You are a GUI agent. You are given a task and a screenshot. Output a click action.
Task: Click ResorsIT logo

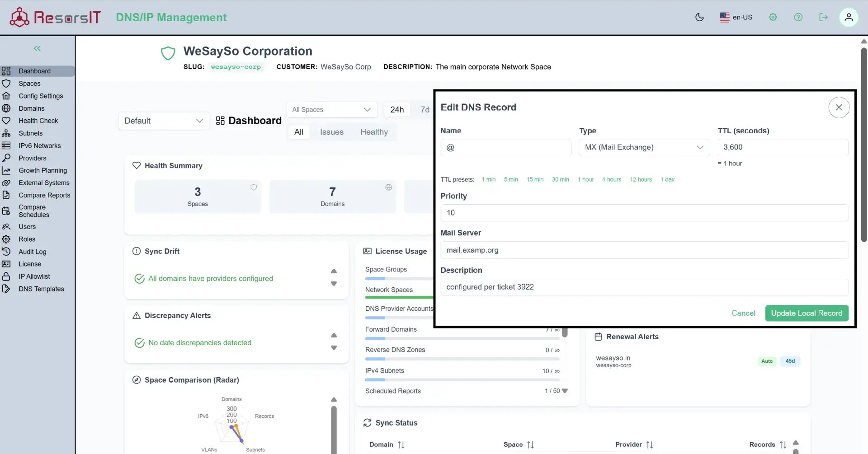coord(55,17)
